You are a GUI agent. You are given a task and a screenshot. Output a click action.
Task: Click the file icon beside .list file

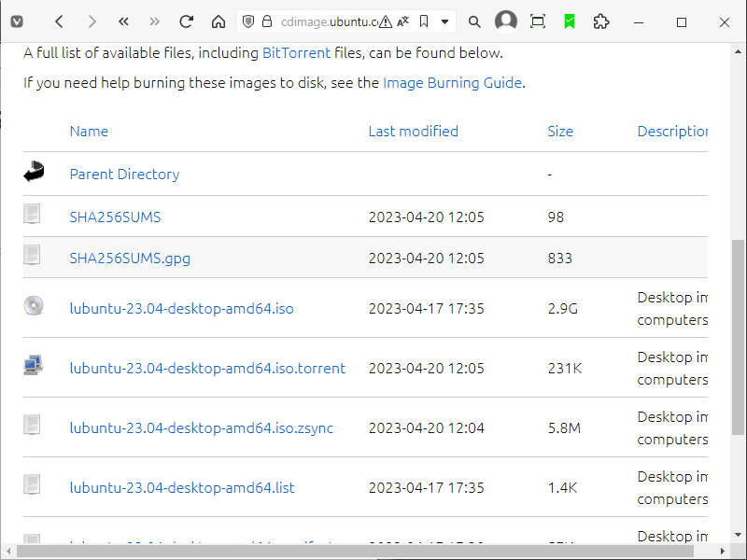pyautogui.click(x=32, y=484)
